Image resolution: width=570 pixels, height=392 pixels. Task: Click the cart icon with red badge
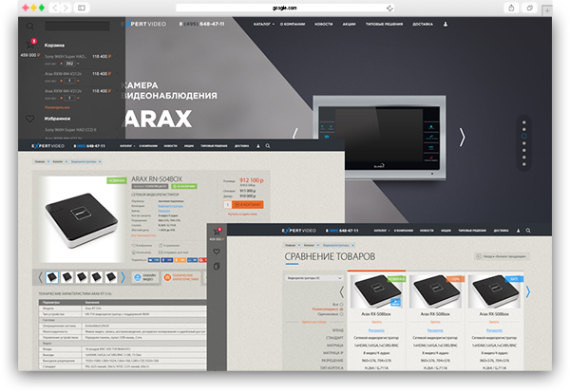pos(29,46)
